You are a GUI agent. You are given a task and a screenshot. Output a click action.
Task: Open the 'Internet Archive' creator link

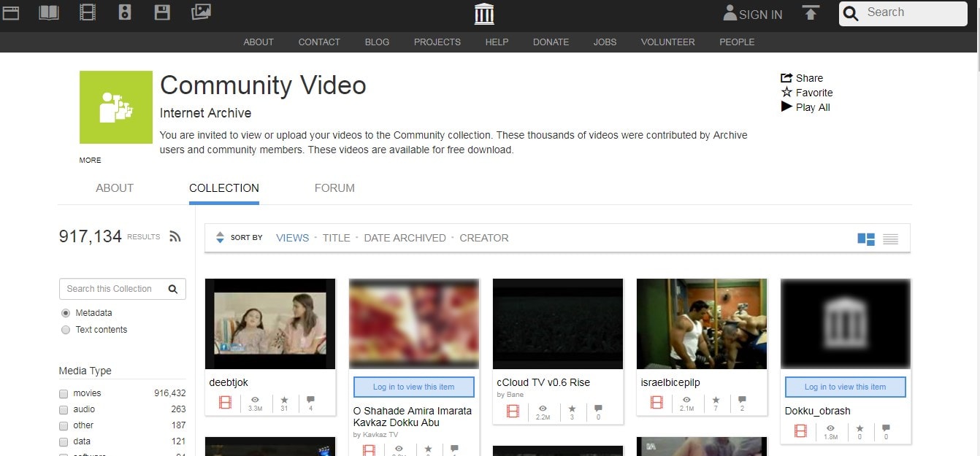tap(205, 113)
